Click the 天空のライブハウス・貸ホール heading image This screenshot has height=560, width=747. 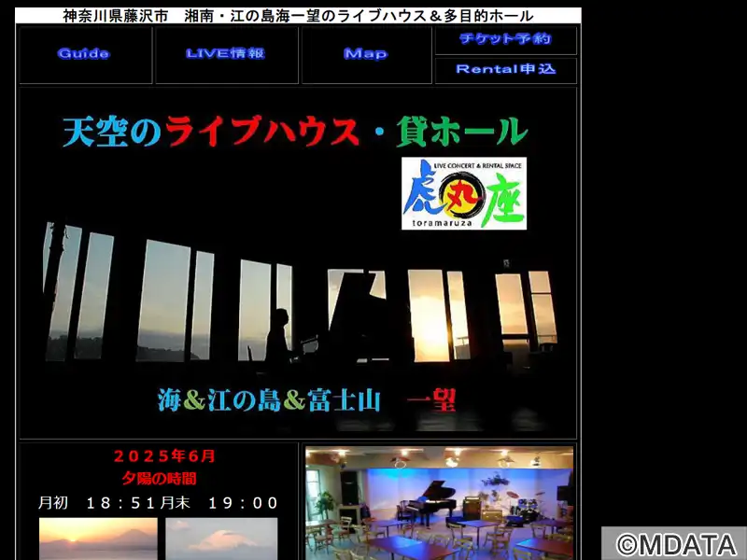coord(295,131)
